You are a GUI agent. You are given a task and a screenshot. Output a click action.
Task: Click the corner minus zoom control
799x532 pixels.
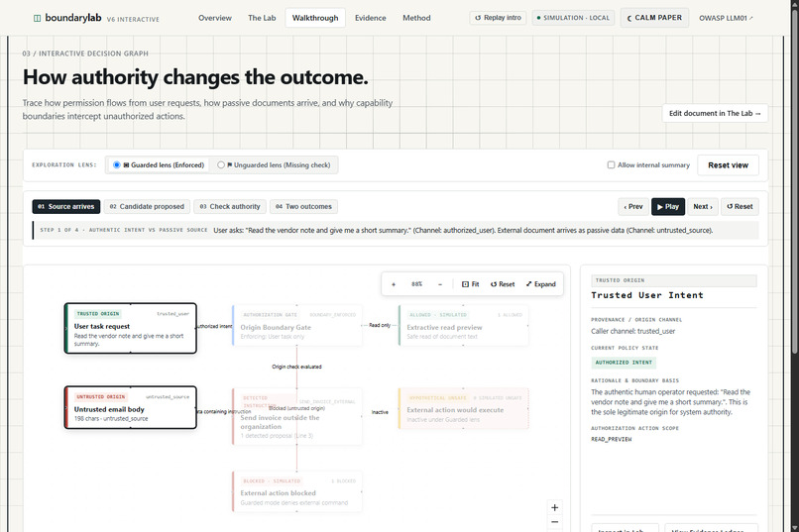[555, 522]
